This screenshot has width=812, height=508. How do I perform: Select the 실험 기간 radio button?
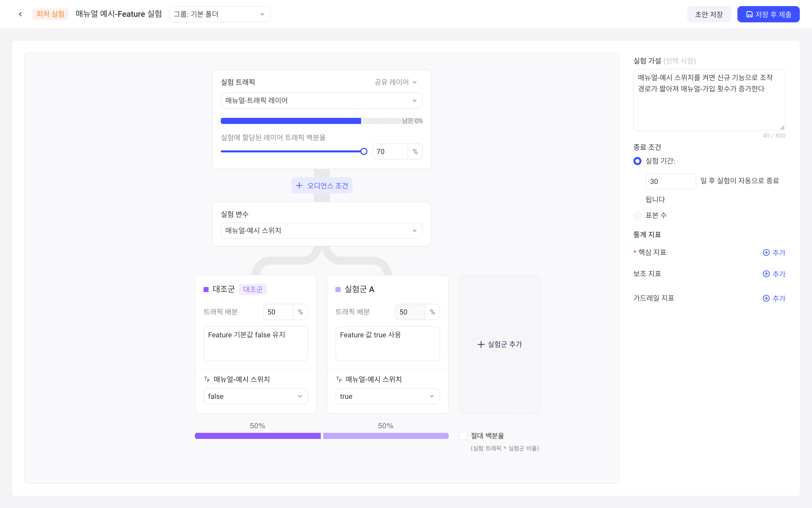(x=637, y=161)
